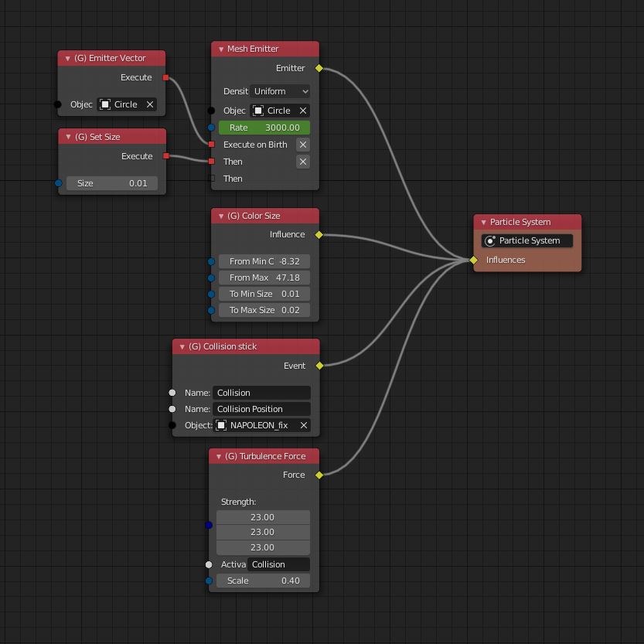Open the Density Uniform dropdown

coord(280,91)
